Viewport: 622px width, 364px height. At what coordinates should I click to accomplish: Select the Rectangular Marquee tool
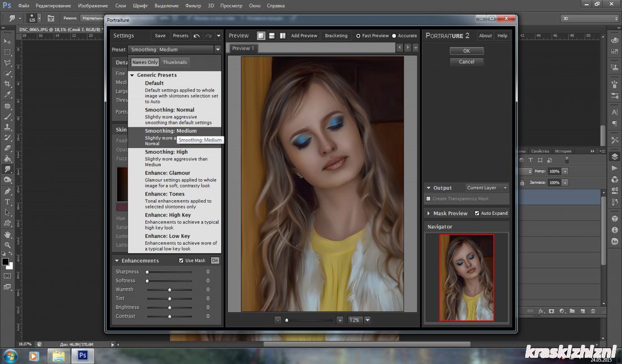[x=7, y=52]
